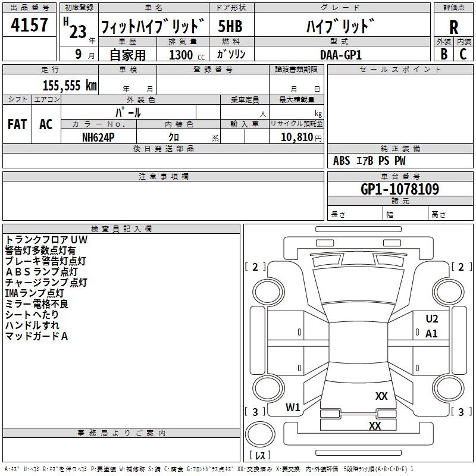476x476 pixels.
Task: Click the FAT shift type cell
Action: coord(17,124)
